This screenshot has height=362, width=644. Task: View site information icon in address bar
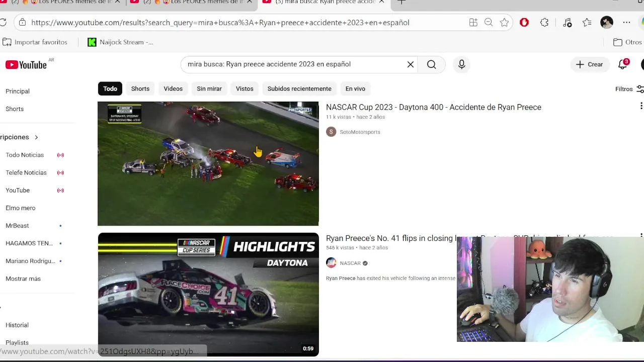pos(21,23)
